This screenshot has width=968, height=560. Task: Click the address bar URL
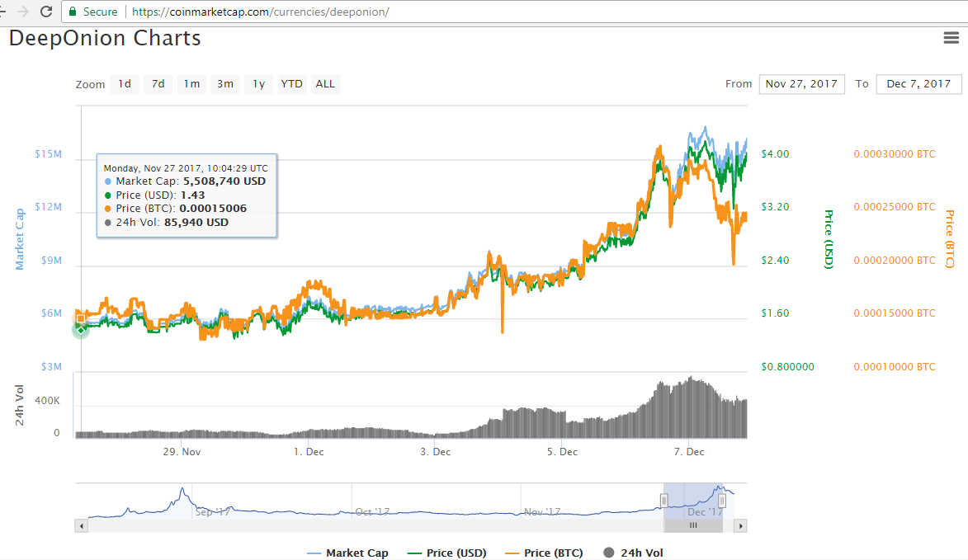click(260, 12)
